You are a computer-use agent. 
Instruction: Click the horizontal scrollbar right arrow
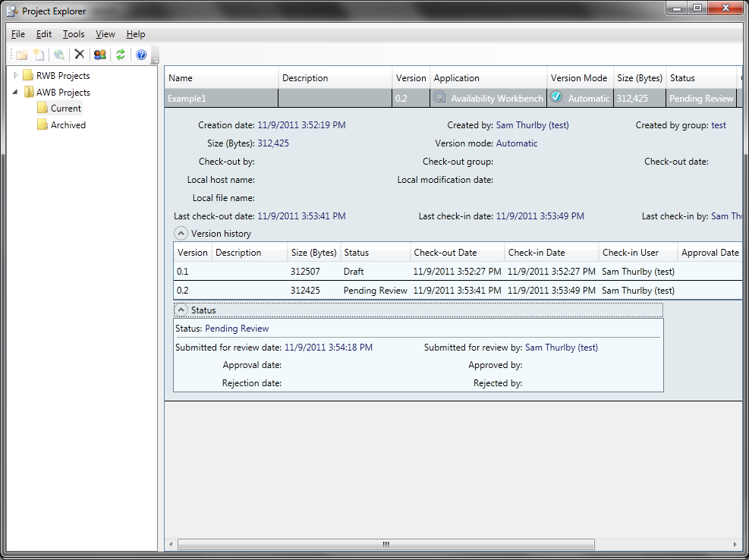(x=735, y=544)
